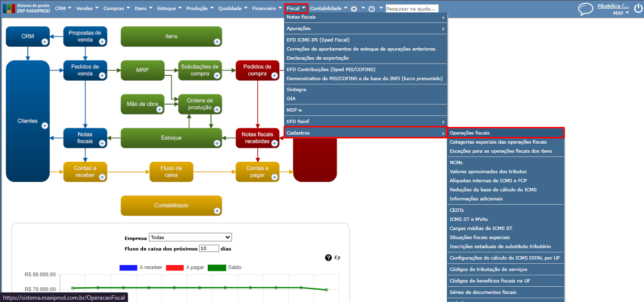Image resolution: width=644 pixels, height=302 pixels.
Task: Open the Financeiro menu
Action: click(267, 9)
